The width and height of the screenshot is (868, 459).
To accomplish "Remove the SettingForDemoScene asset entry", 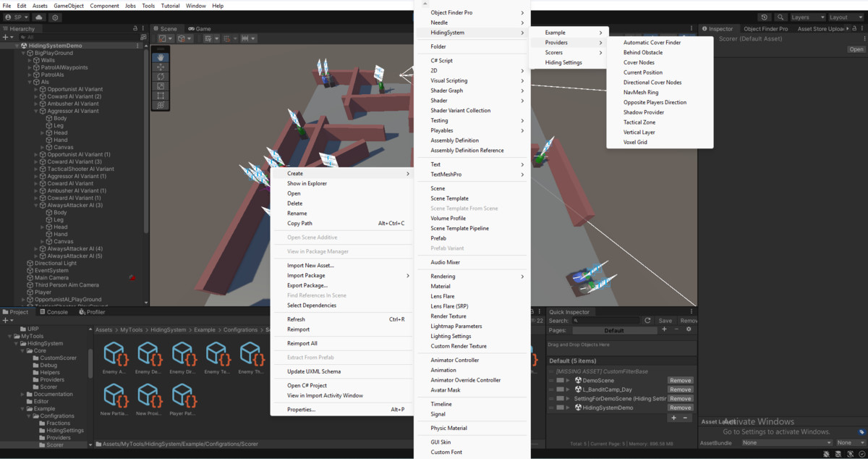I will [681, 398].
